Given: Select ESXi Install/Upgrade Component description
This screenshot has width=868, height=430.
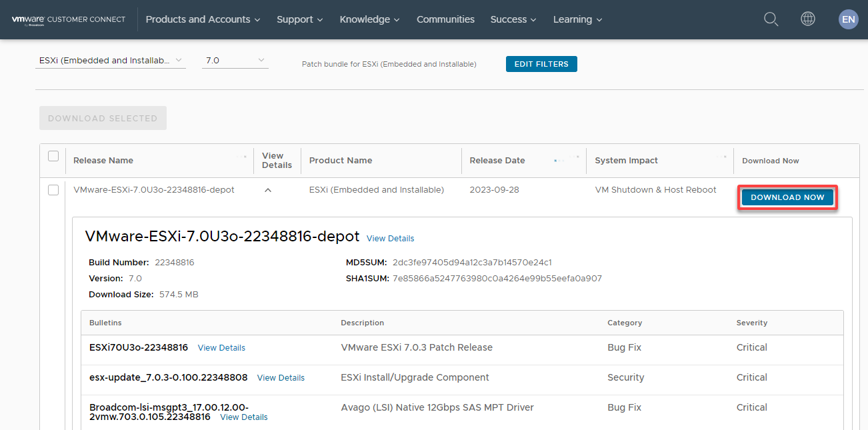Looking at the screenshot, I should [415, 377].
